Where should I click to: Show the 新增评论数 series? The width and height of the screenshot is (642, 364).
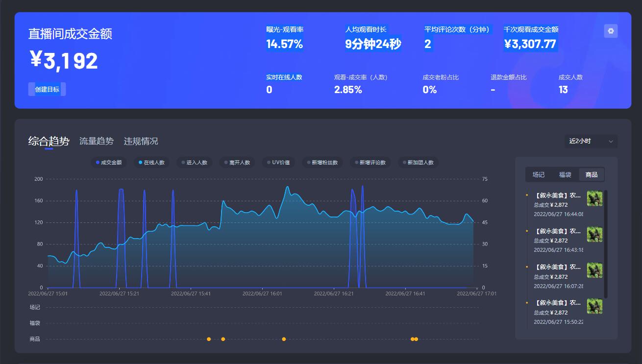pyautogui.click(x=370, y=163)
